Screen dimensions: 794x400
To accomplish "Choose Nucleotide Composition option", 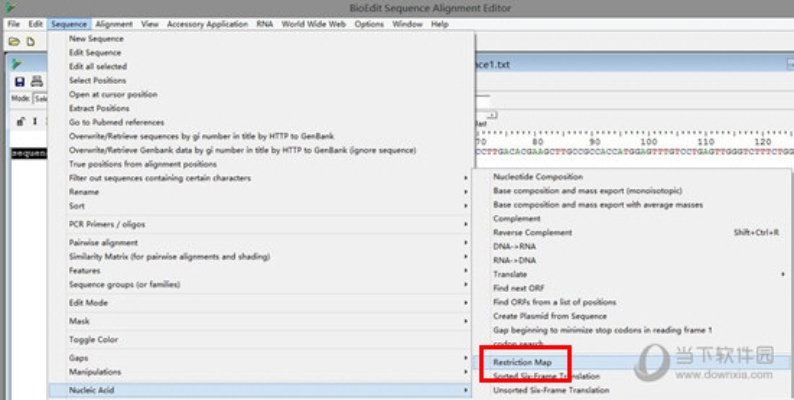I will click(537, 177).
